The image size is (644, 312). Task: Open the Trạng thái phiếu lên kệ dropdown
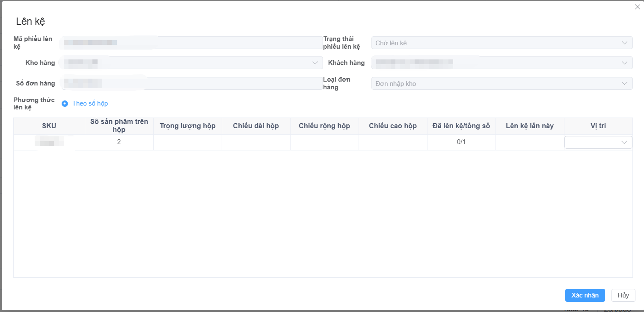click(502, 43)
